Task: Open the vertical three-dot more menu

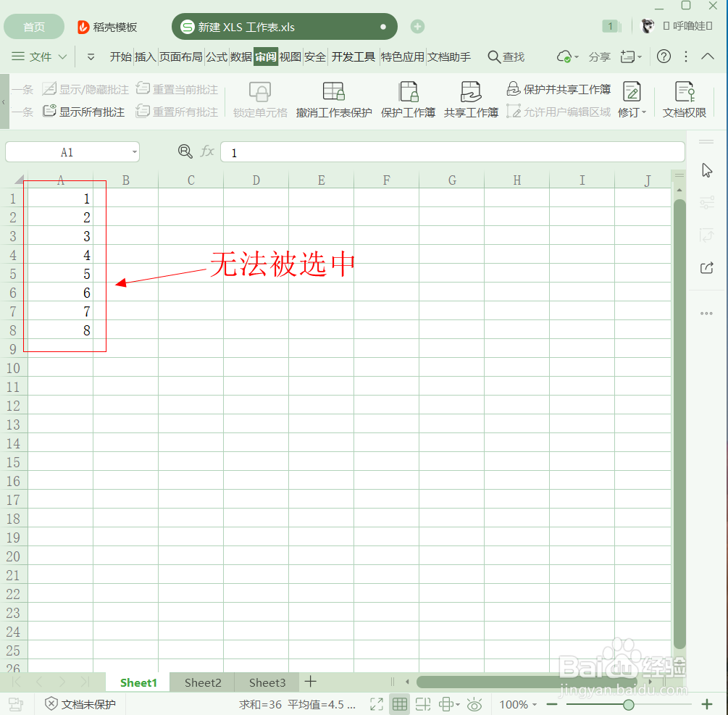Action: 686,57
